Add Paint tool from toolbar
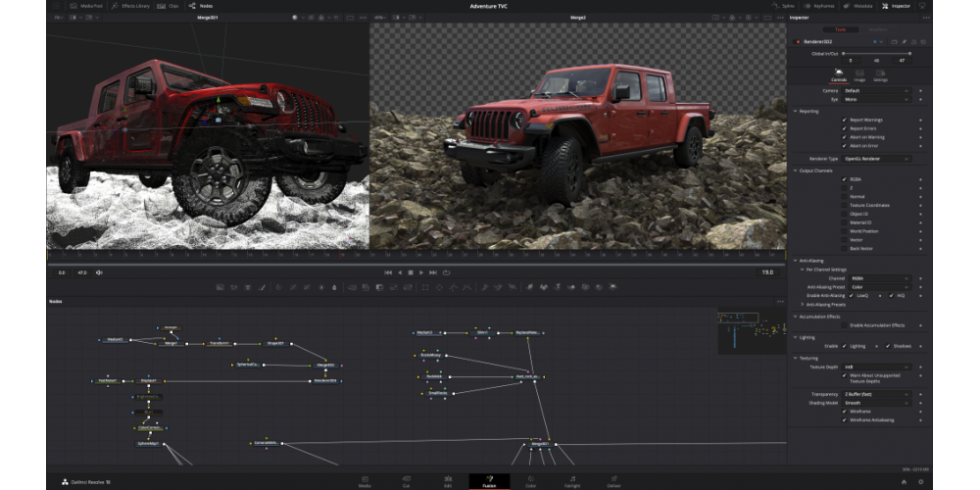 pos(262,287)
